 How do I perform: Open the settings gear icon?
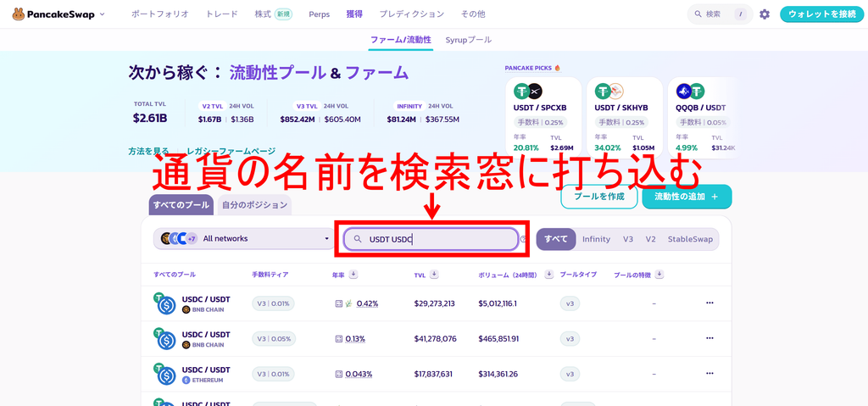pyautogui.click(x=765, y=14)
